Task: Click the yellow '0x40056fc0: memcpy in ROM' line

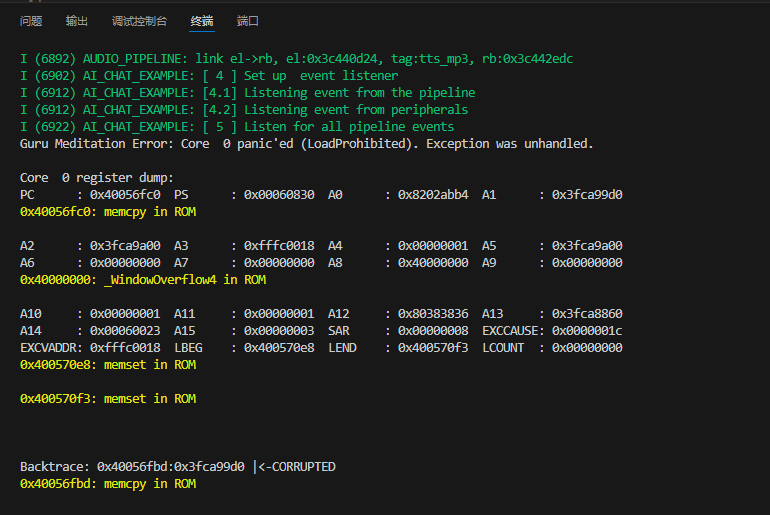Action: click(107, 212)
